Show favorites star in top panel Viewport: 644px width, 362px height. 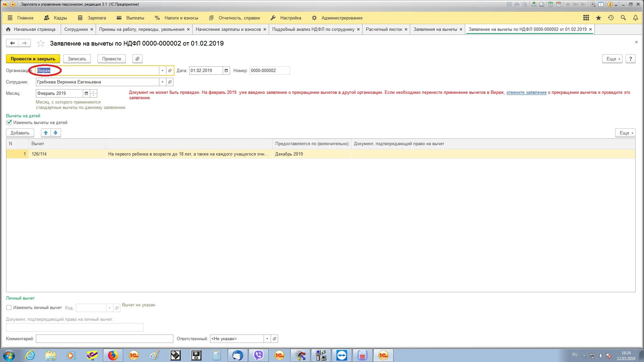click(598, 18)
